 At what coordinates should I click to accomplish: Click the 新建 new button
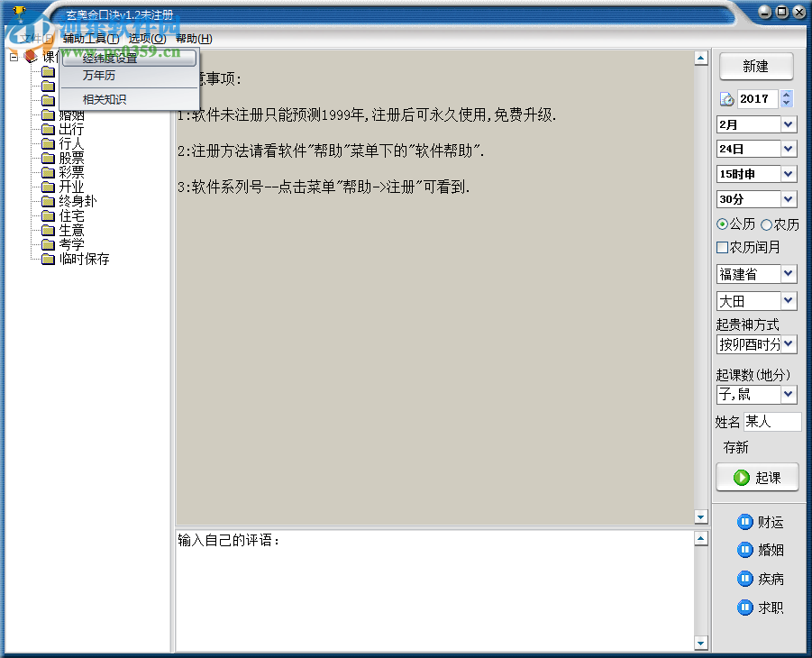tap(756, 66)
